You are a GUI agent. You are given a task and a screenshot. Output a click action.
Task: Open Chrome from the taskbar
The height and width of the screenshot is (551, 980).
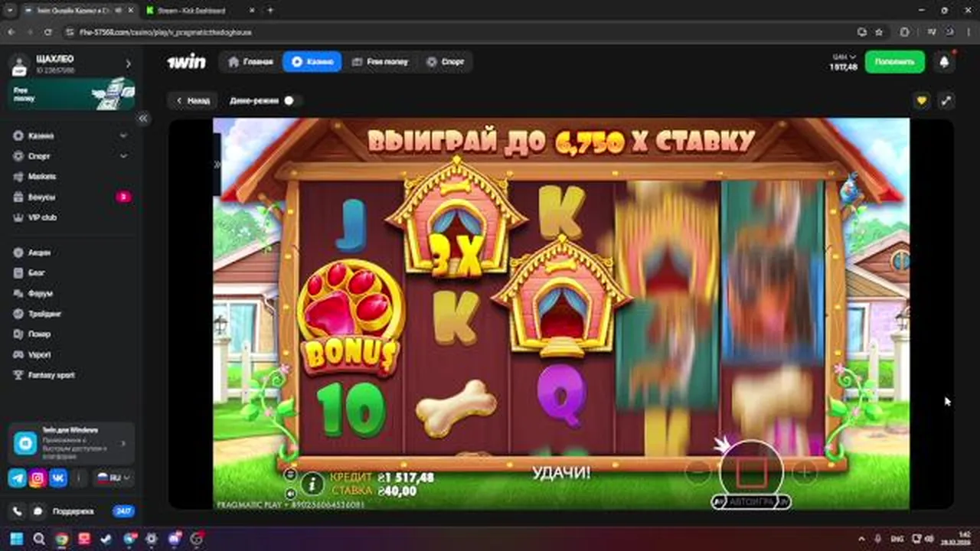[61, 539]
